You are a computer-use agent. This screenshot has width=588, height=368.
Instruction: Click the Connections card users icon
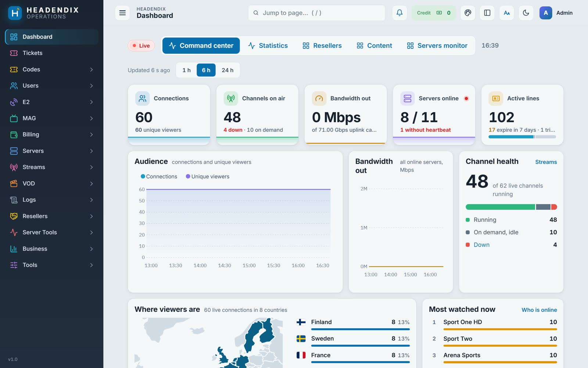pyautogui.click(x=142, y=98)
